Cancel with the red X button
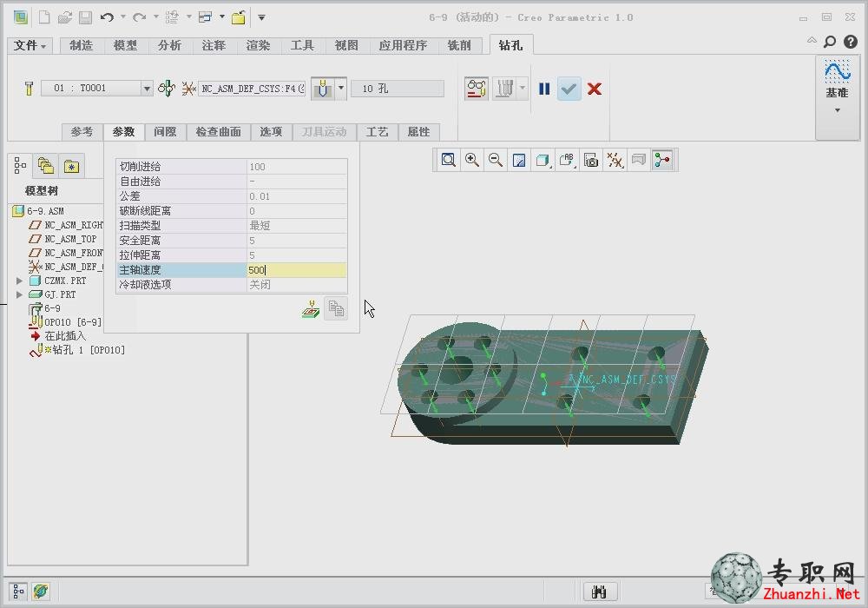868x608 pixels. coord(595,89)
